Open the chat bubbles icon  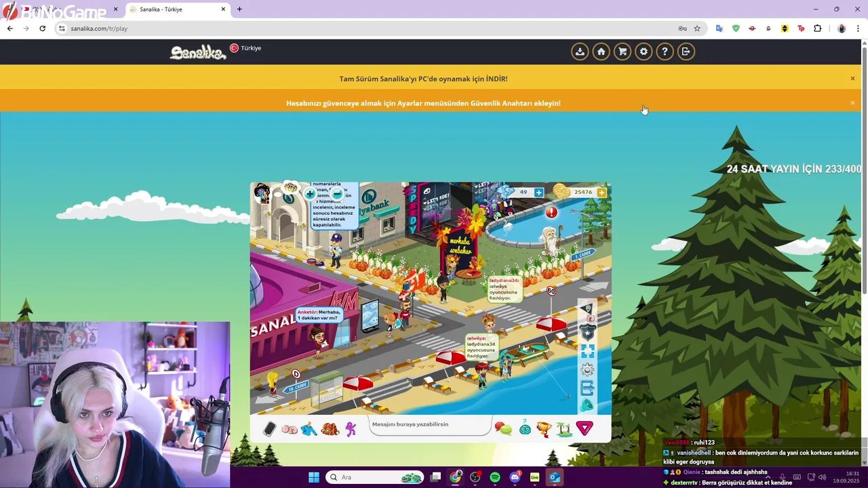coord(503,428)
